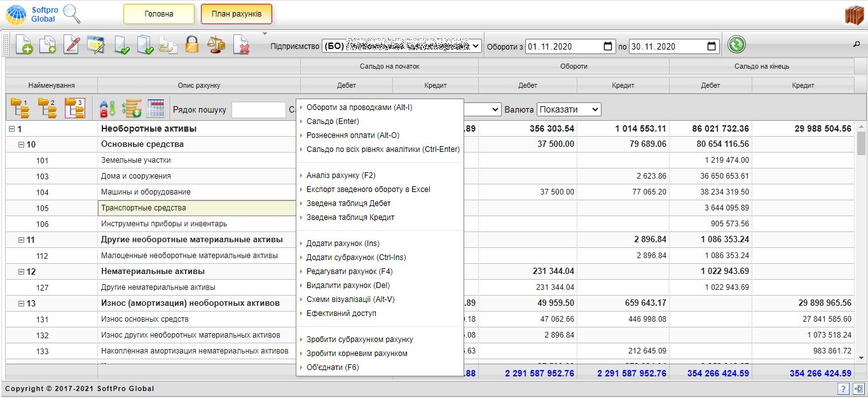The image size is (868, 398).
Task: Switch to the План рахунків tab
Action: pos(236,13)
